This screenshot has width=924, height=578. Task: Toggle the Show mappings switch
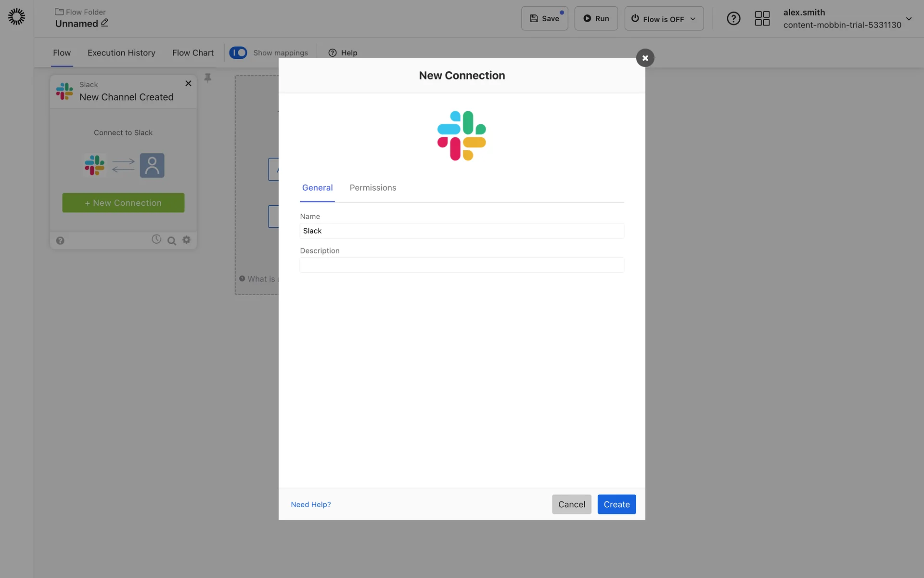click(x=238, y=53)
